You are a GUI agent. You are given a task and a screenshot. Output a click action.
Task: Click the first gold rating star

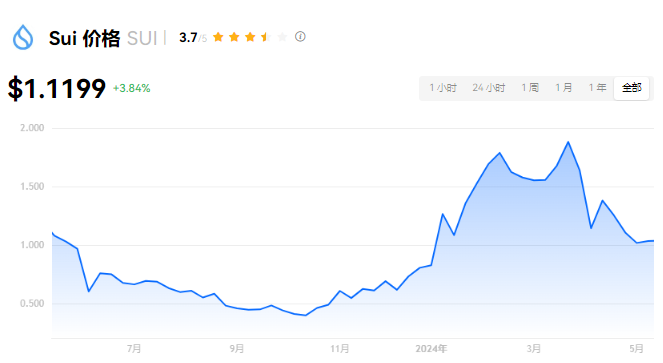coord(218,37)
